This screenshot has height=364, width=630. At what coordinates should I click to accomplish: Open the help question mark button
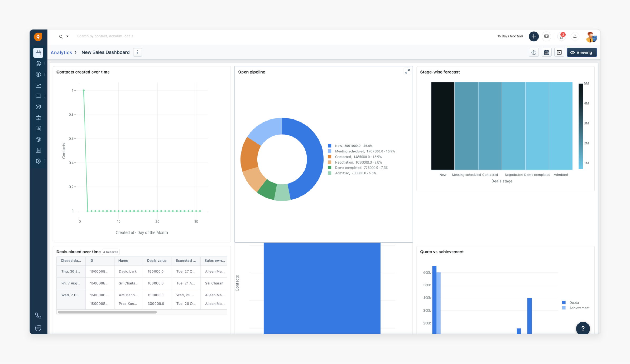point(583,328)
